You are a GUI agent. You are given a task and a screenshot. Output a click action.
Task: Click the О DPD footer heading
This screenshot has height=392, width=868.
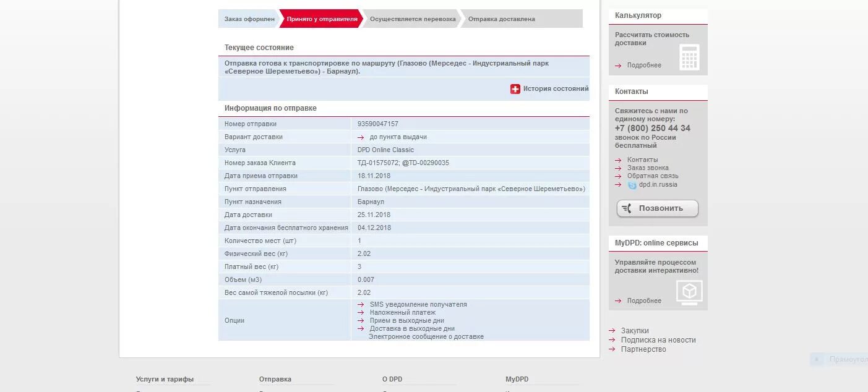click(x=392, y=380)
